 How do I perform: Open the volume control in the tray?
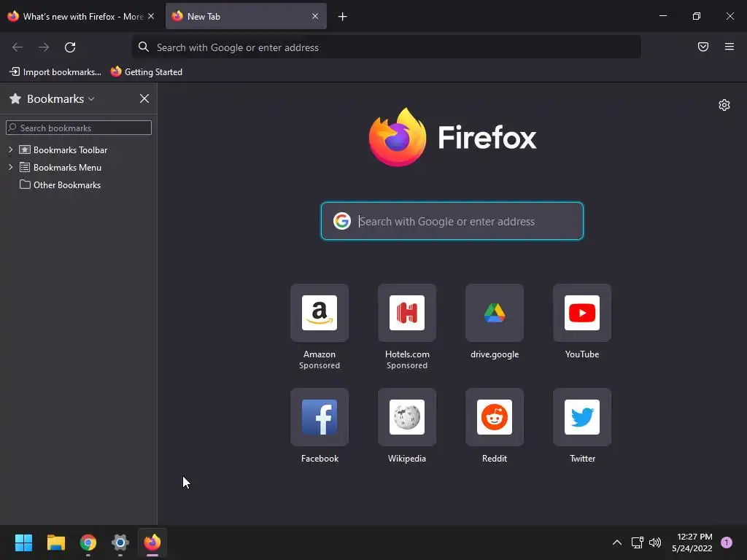(656, 542)
